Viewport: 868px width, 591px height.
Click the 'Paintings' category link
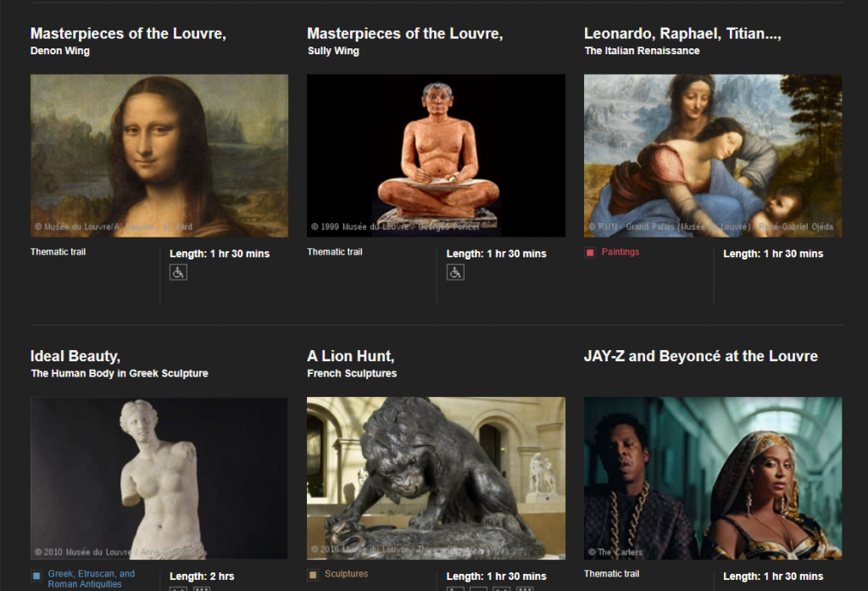[x=620, y=252]
